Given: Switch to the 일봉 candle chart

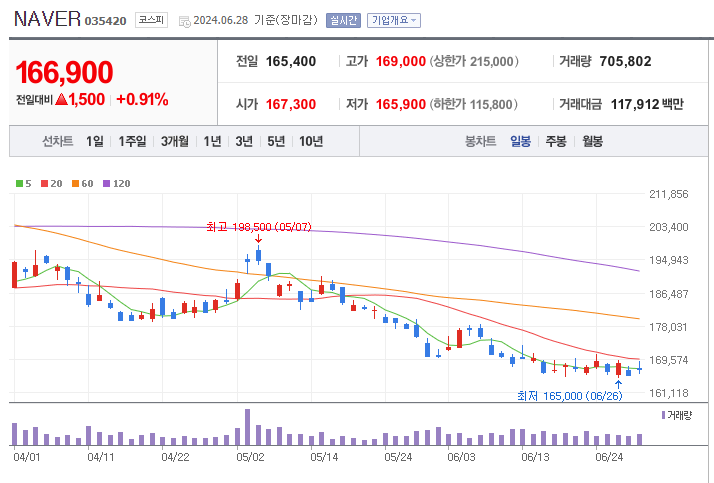Looking at the screenshot, I should [x=520, y=142].
